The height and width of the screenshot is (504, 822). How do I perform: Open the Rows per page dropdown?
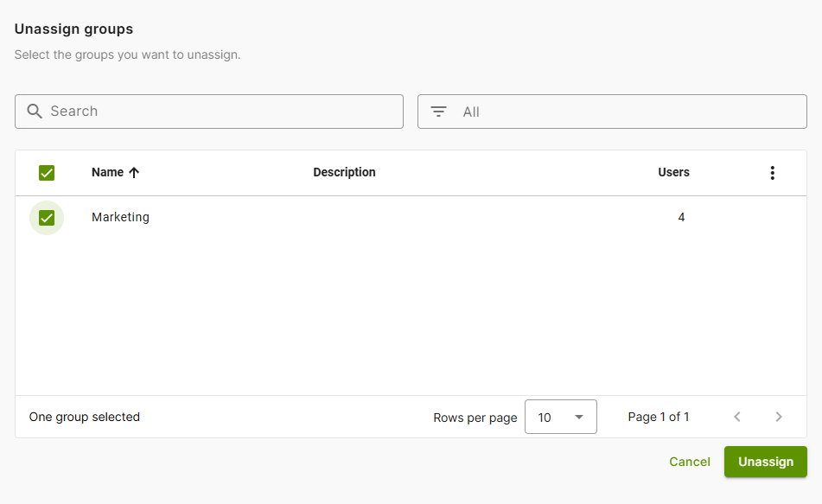point(561,417)
